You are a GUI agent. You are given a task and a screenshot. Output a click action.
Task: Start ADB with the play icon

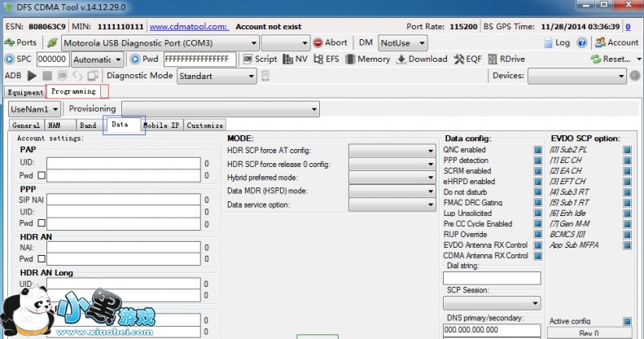coord(32,76)
